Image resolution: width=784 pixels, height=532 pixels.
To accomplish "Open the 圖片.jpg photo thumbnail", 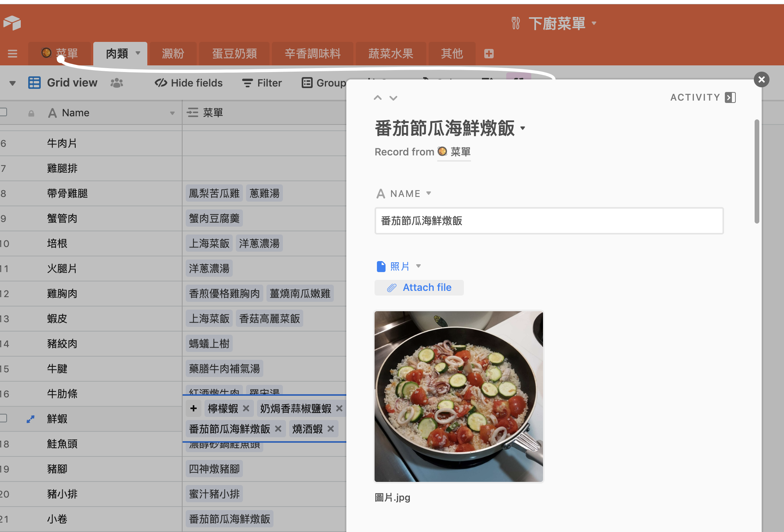I will (x=458, y=396).
